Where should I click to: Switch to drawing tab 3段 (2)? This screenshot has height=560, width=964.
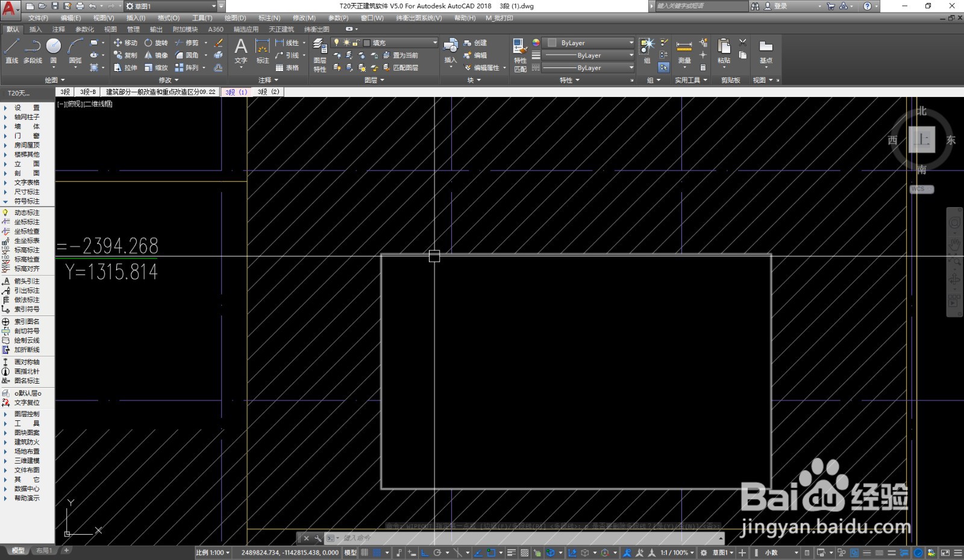point(268,92)
